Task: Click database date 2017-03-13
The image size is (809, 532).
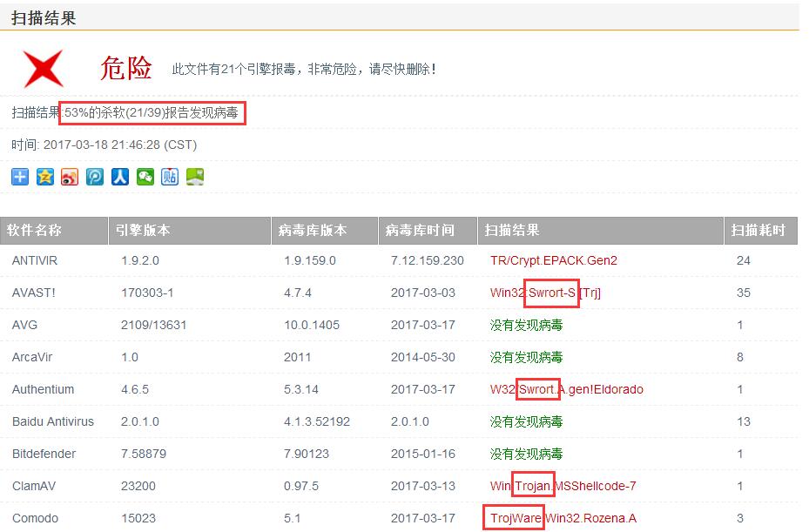Action: 423,486
